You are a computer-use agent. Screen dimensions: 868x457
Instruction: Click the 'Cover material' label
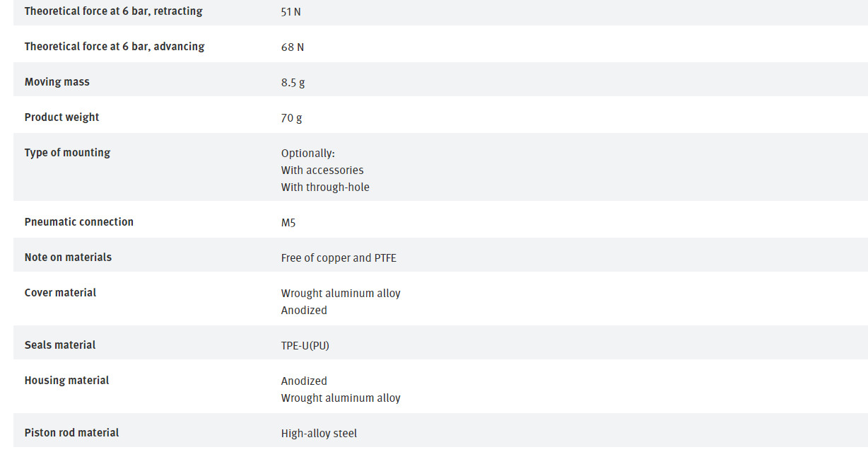point(60,293)
